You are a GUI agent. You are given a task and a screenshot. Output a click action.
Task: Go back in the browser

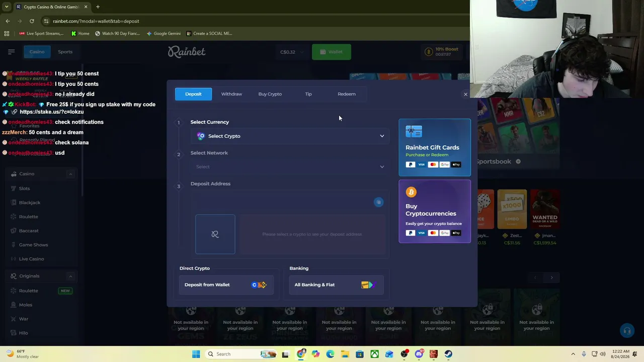point(8,21)
